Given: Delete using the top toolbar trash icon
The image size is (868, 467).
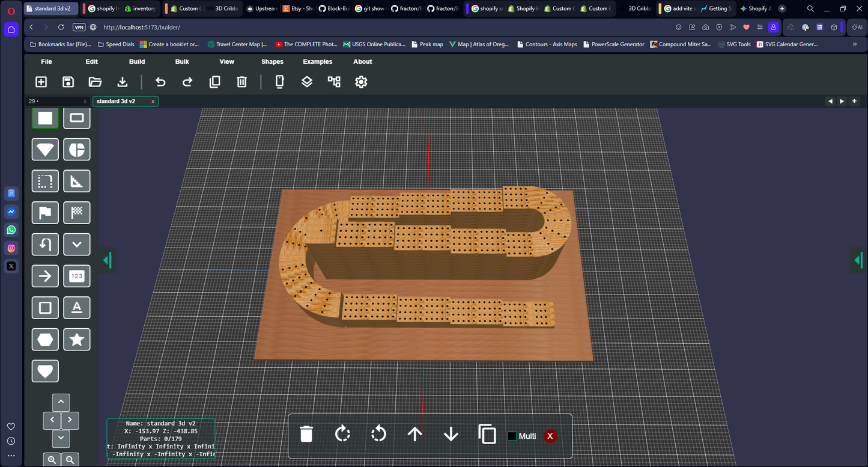Looking at the screenshot, I should click(241, 82).
